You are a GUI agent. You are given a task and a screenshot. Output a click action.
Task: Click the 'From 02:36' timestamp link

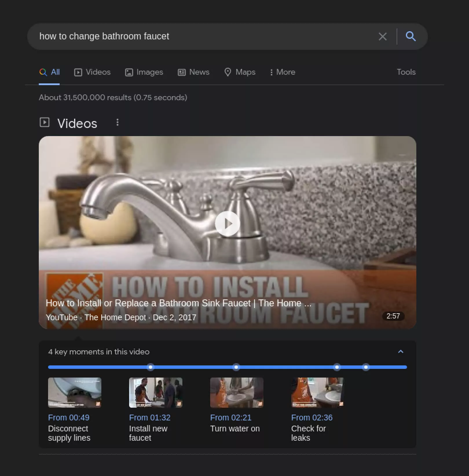point(312,418)
